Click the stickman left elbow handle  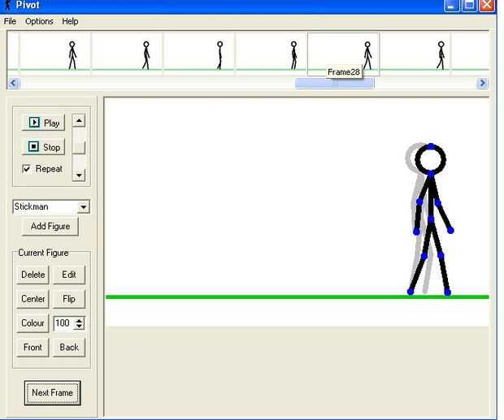click(x=419, y=201)
